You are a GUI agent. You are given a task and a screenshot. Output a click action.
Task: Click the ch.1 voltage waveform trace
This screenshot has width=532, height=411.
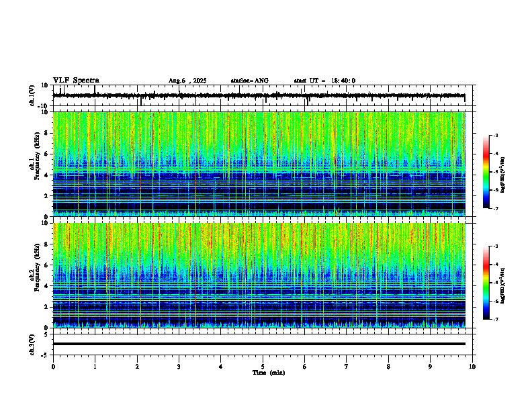pos(259,95)
